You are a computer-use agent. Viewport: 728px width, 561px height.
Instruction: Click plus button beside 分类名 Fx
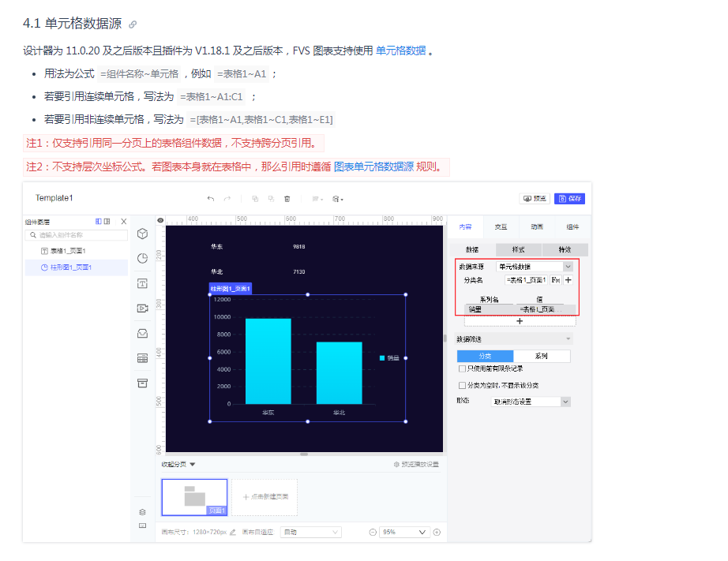pos(569,280)
